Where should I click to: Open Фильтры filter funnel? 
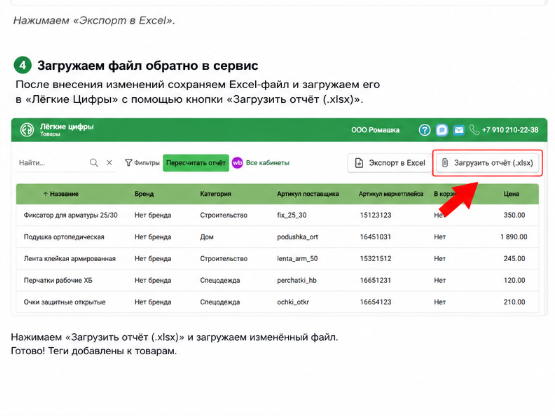pyautogui.click(x=142, y=163)
